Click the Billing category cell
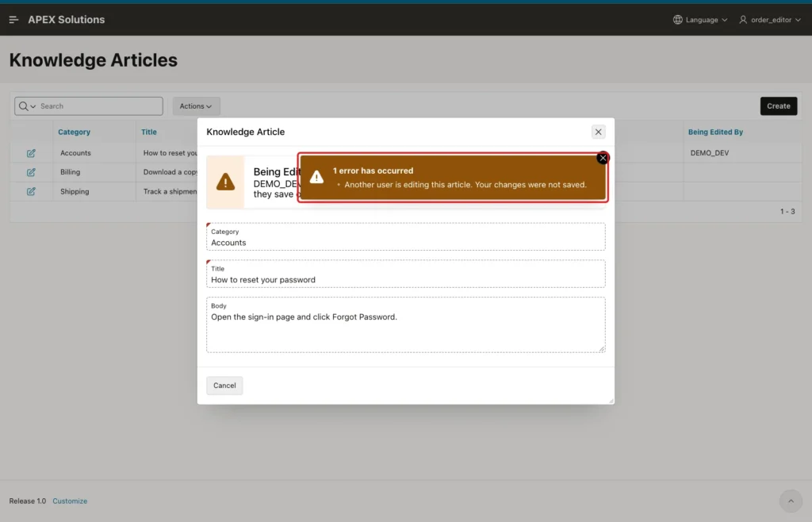812x522 pixels. pos(70,172)
